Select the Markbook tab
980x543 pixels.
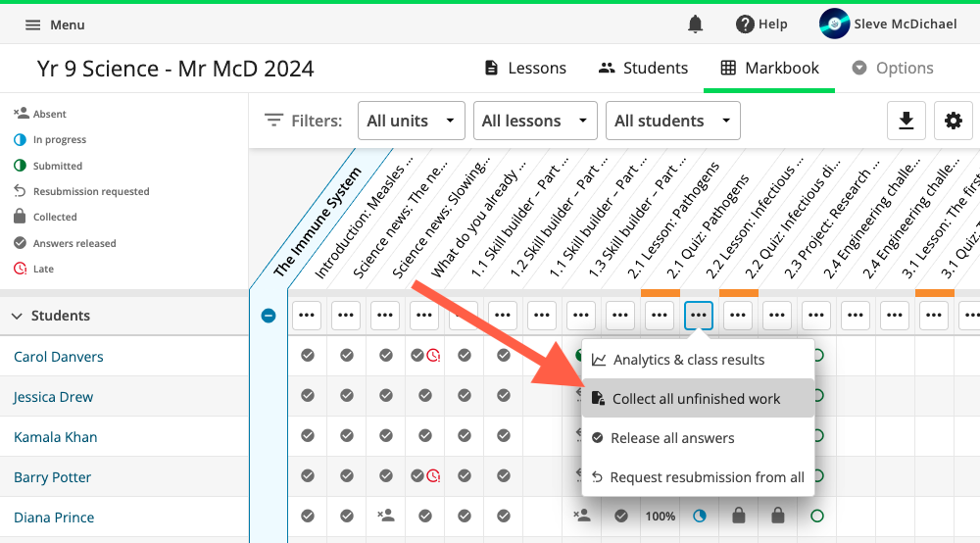[769, 68]
